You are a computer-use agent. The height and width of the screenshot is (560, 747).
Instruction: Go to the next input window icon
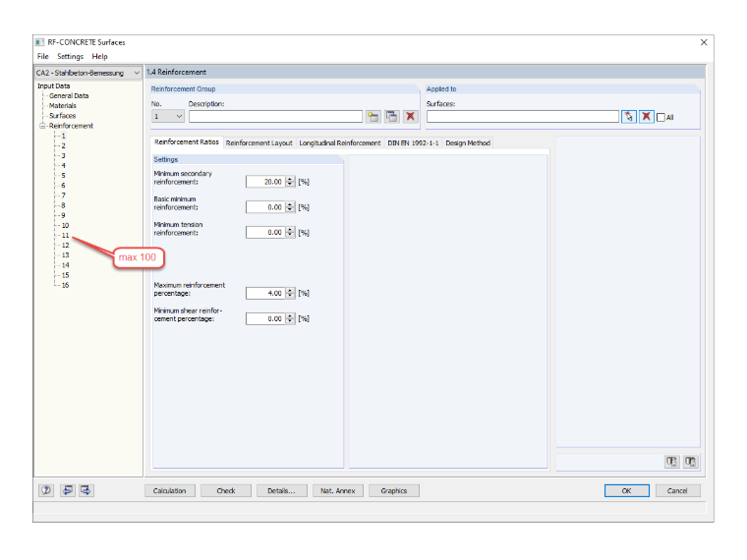86,490
